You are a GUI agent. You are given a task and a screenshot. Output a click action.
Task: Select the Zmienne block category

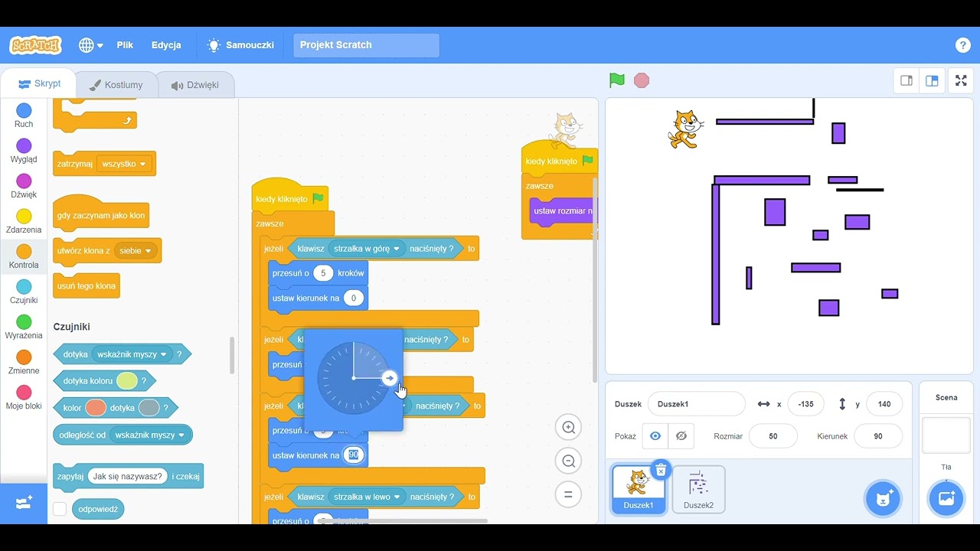(x=24, y=362)
